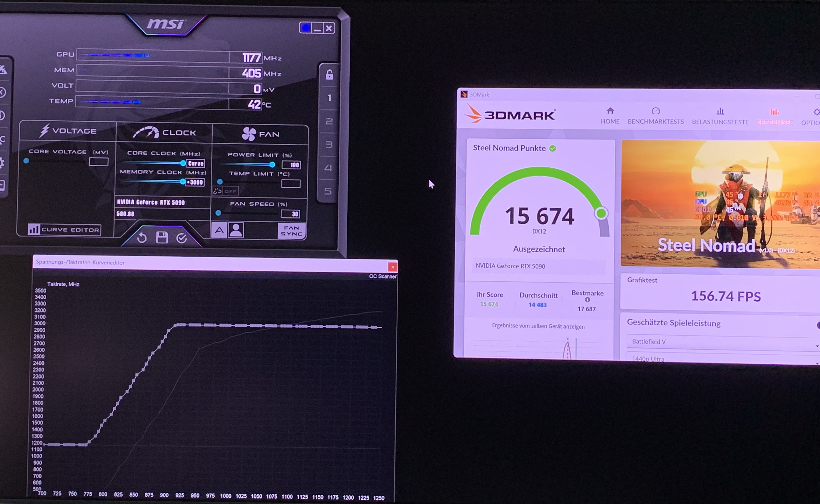Screen dimensions: 820x504
Task: Click the Fan Speed '30' value field
Action: pyautogui.click(x=291, y=214)
